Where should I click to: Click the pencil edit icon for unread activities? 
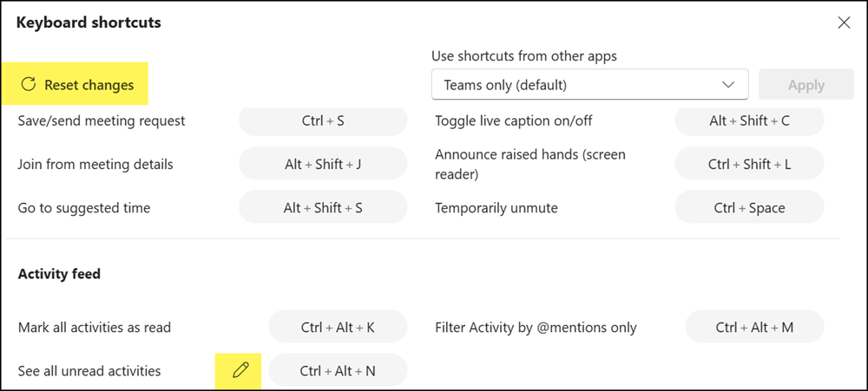point(240,370)
